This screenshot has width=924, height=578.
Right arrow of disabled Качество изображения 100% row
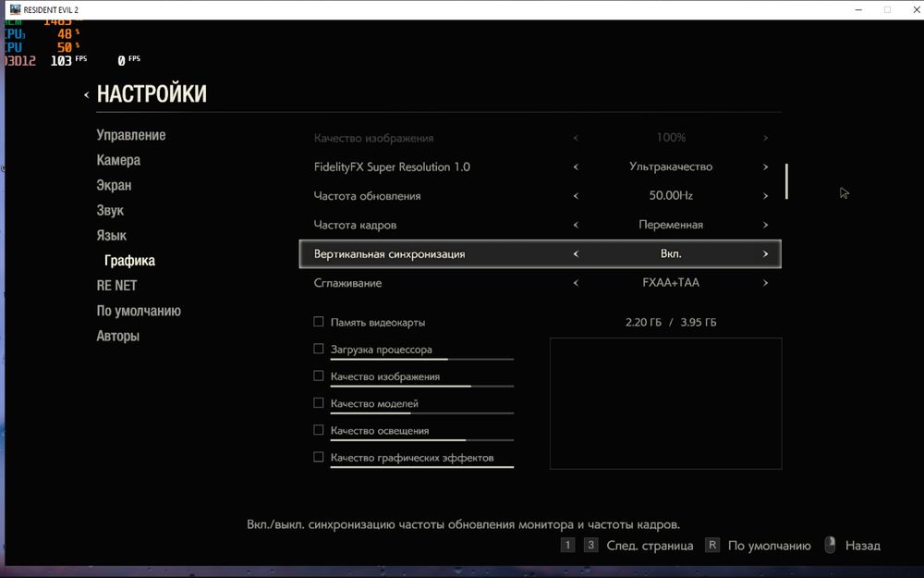[x=765, y=138]
